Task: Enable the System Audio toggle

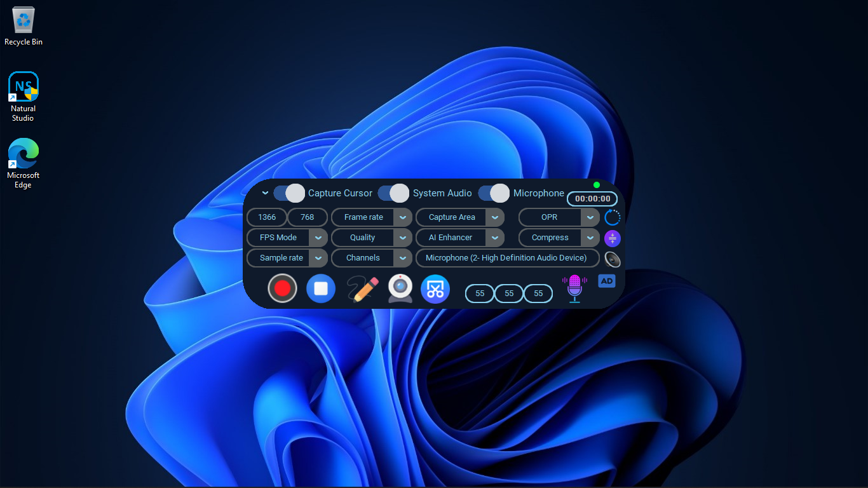Action: pyautogui.click(x=393, y=193)
